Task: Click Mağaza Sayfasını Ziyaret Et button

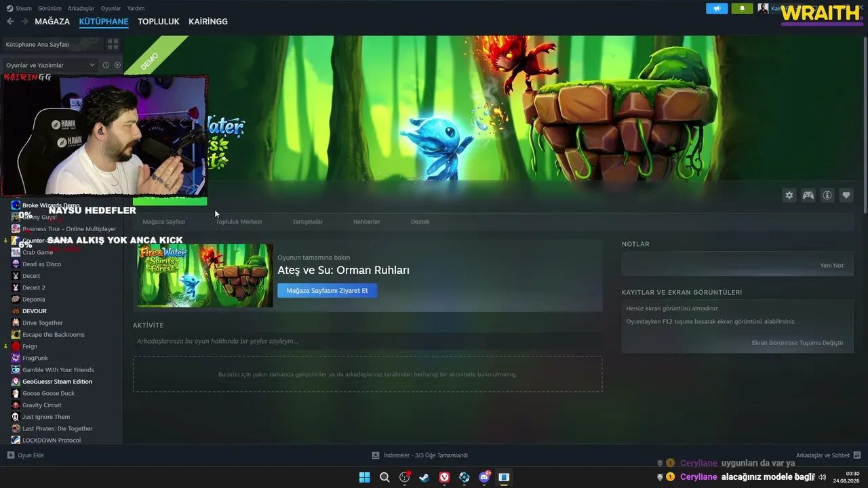Action: [x=327, y=291]
